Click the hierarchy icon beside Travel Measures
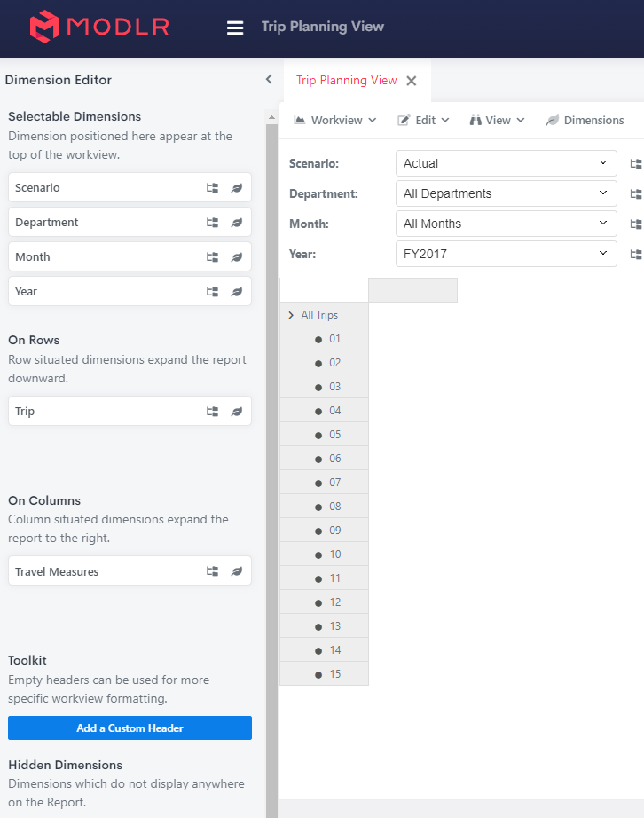Viewport: 644px width, 818px height. (211, 572)
